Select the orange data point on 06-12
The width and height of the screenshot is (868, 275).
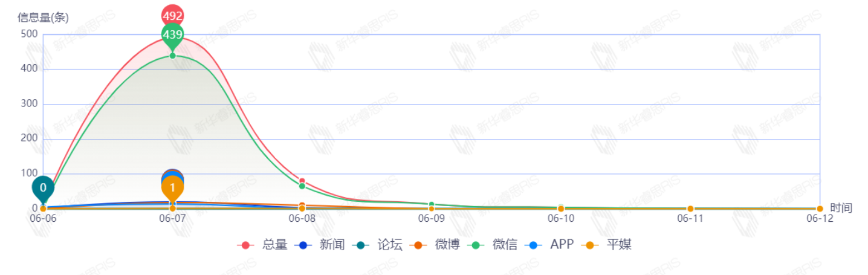point(820,209)
